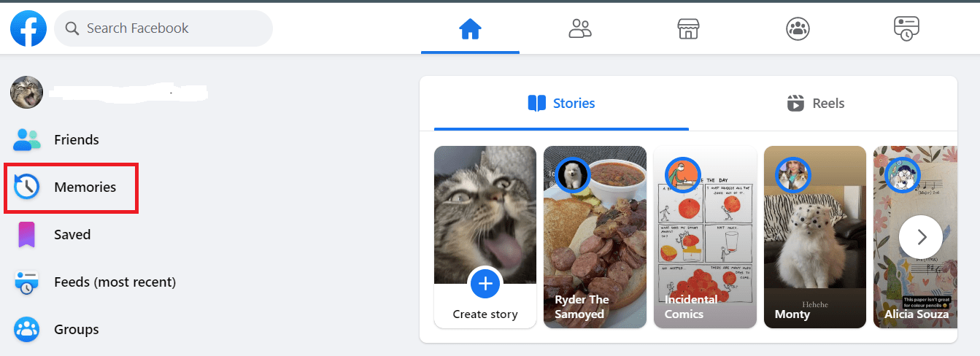Click the Incidental Comics avatar
Viewport: 980px width, 356px height.
pyautogui.click(x=682, y=175)
